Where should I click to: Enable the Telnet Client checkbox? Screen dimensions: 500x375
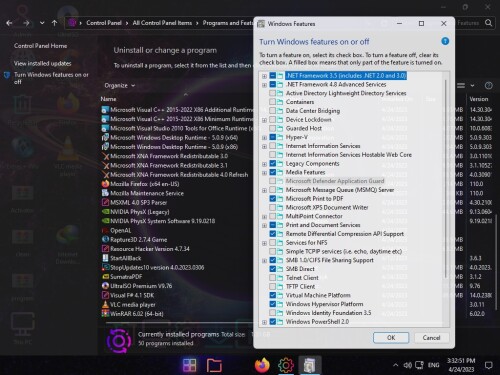point(272,278)
